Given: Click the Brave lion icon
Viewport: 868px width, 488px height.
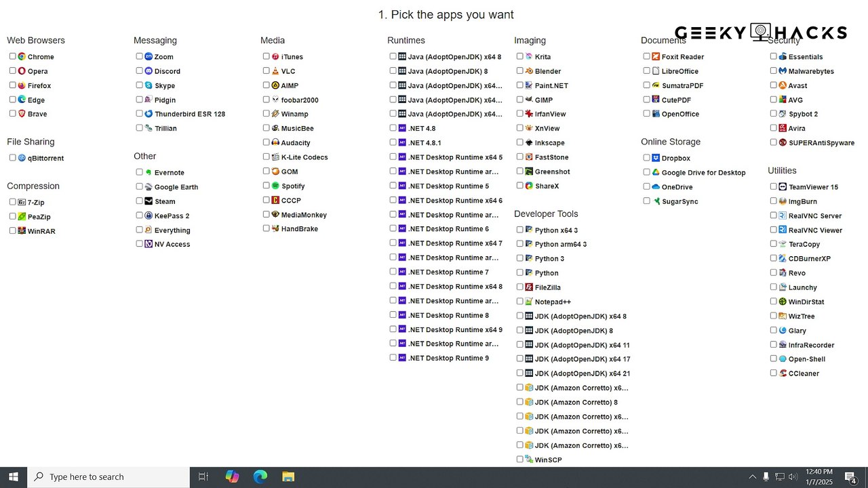Looking at the screenshot, I should click(x=22, y=114).
